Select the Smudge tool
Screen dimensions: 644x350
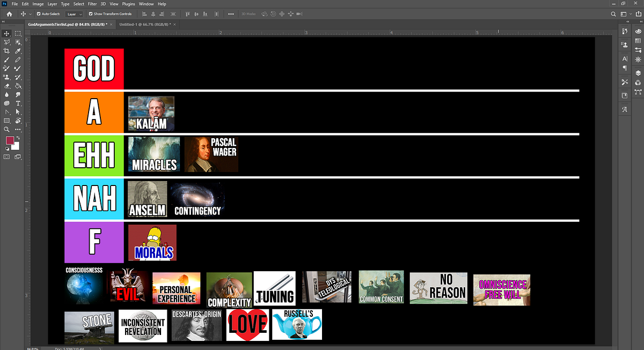coord(18,94)
